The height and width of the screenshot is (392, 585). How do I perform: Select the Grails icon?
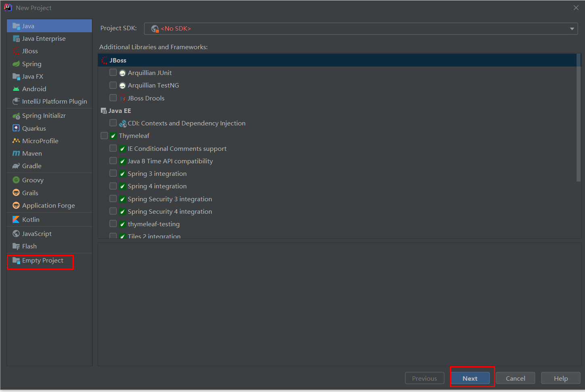(x=16, y=193)
